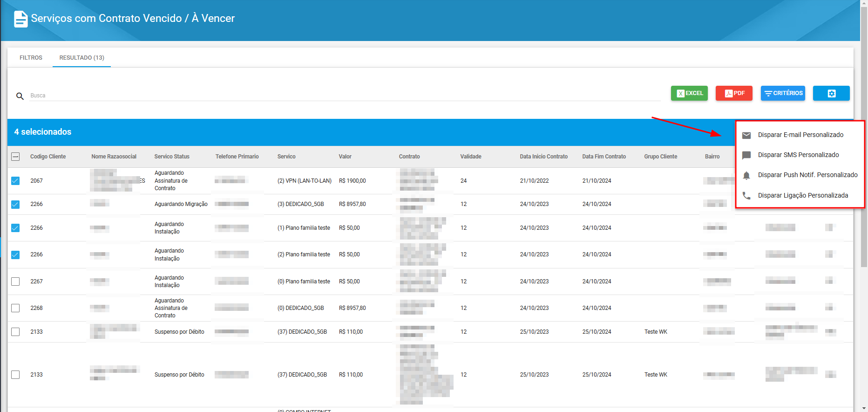Image resolution: width=868 pixels, height=412 pixels.
Task: Click the document icon beside the page title
Action: pos(20,19)
